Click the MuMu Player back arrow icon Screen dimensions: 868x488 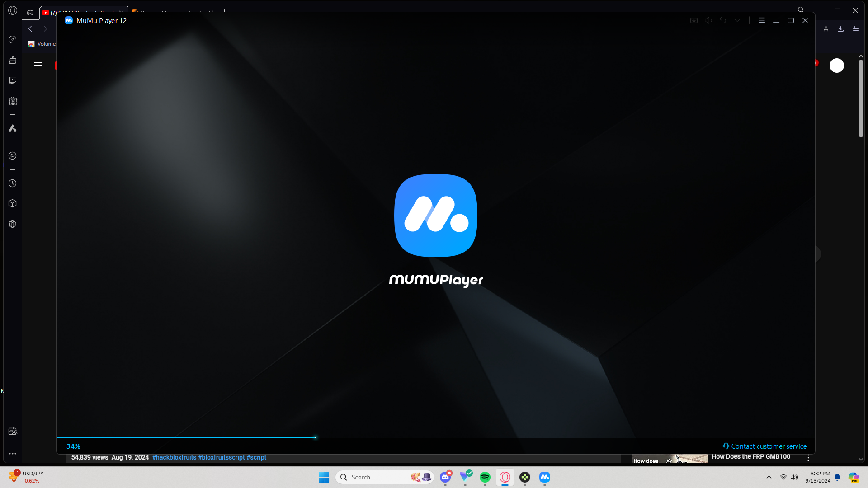[x=723, y=20]
